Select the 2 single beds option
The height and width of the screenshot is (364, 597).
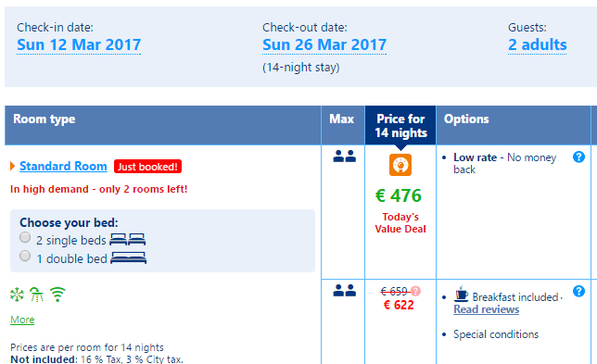(25, 237)
